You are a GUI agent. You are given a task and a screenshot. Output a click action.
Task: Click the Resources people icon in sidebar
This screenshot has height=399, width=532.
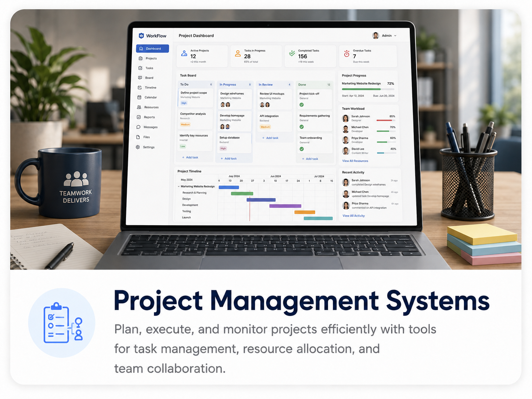tap(139, 107)
